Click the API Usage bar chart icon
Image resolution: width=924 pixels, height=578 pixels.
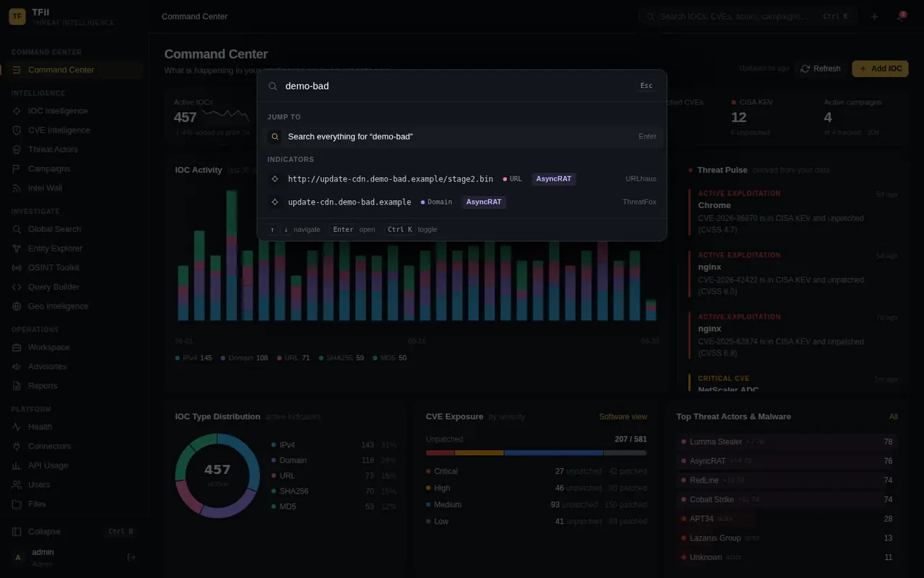click(x=17, y=466)
